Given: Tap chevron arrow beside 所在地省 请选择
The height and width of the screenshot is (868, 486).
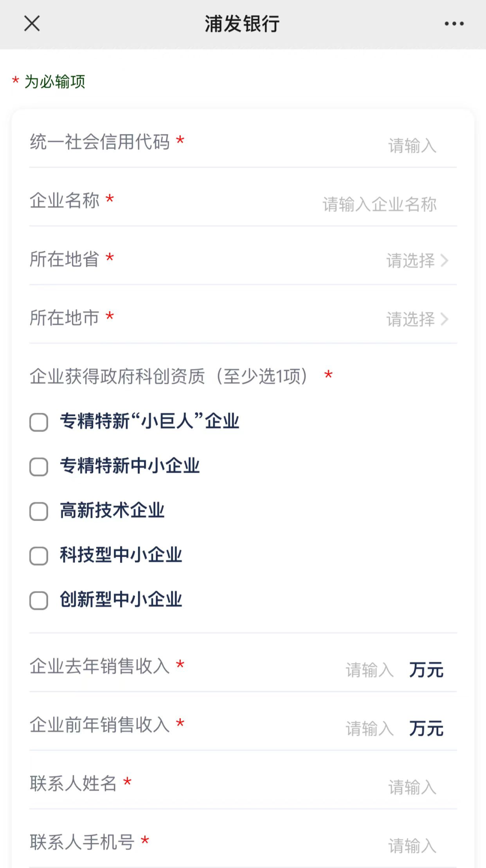Looking at the screenshot, I should (445, 260).
